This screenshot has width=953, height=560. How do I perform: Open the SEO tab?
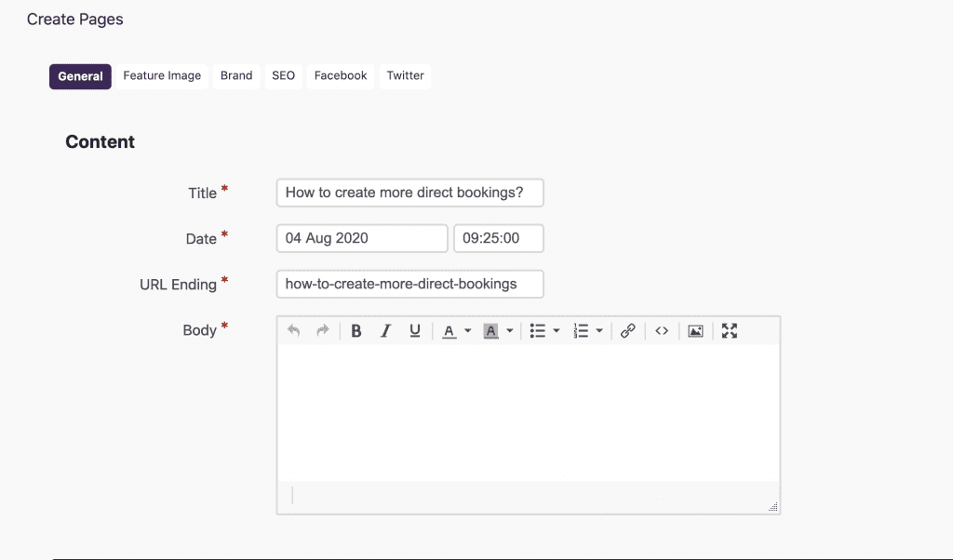[283, 76]
